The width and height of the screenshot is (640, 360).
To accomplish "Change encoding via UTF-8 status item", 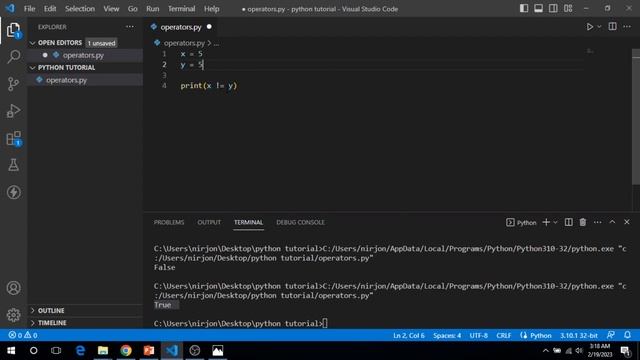I will coord(478,335).
